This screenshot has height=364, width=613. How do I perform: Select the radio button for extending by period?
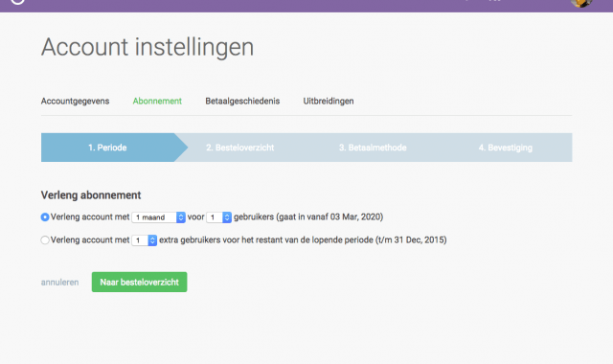(45, 217)
